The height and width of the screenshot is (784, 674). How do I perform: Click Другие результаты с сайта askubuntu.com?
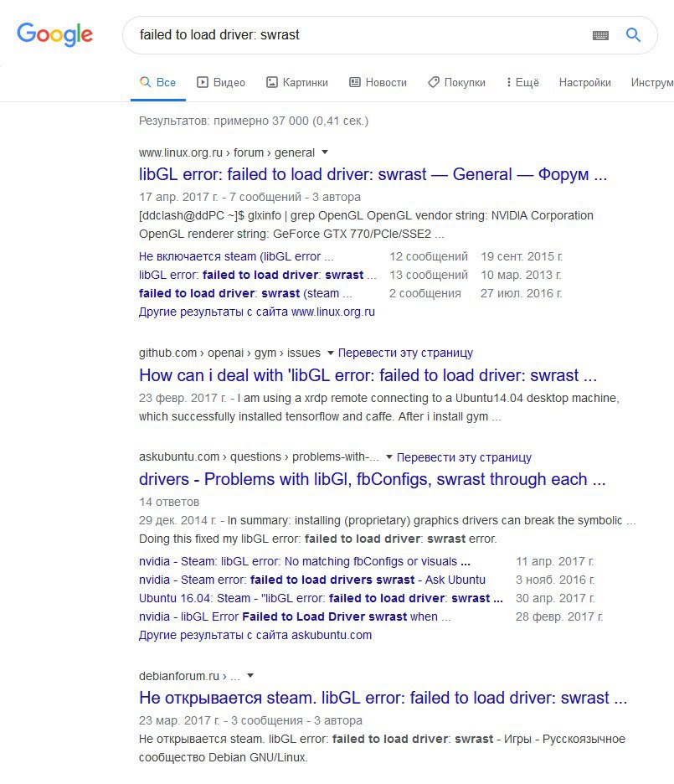[x=255, y=636]
